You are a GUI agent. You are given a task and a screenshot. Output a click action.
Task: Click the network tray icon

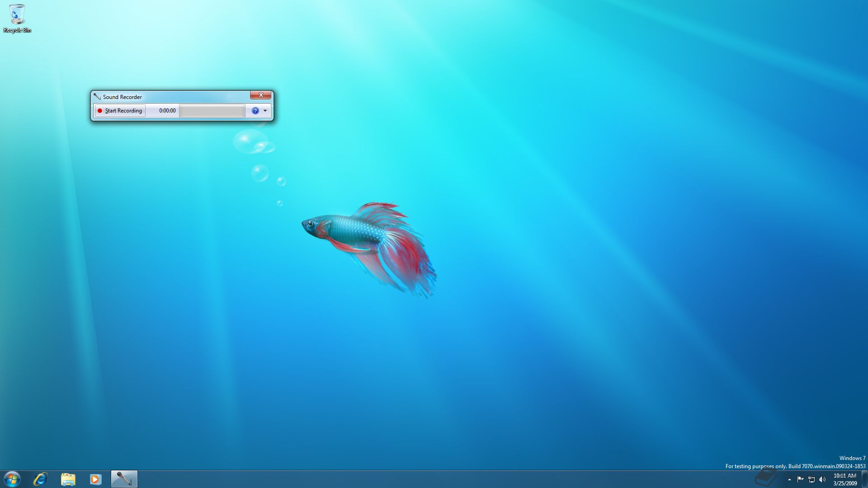click(x=811, y=479)
